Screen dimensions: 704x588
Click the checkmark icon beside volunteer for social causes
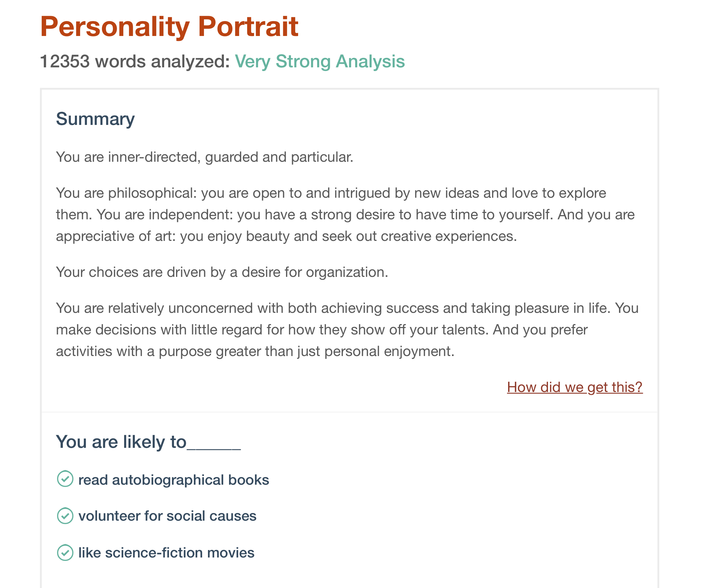(x=65, y=516)
